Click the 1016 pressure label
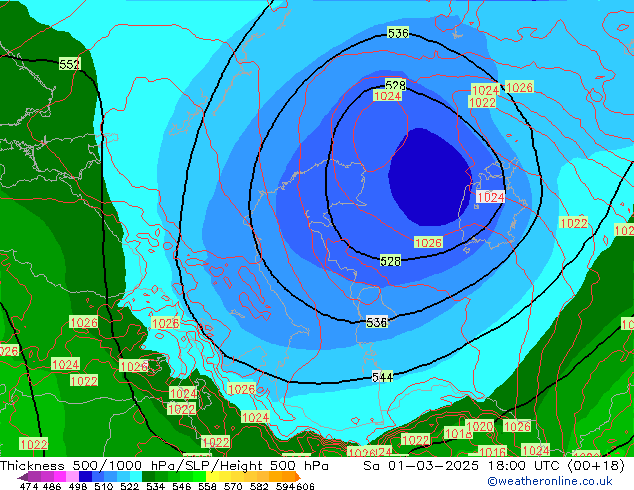634x490 pixels. click(x=492, y=451)
